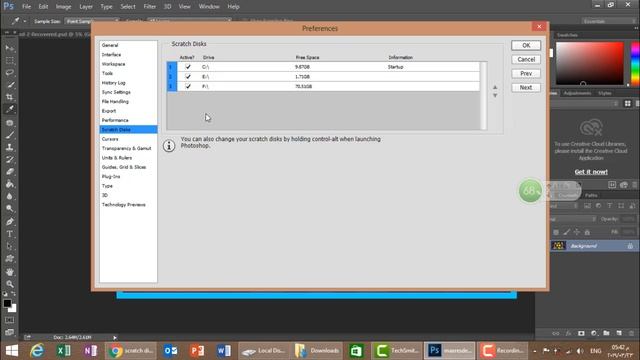Select the Brush tool
The height and width of the screenshot is (360, 640).
(x=9, y=135)
